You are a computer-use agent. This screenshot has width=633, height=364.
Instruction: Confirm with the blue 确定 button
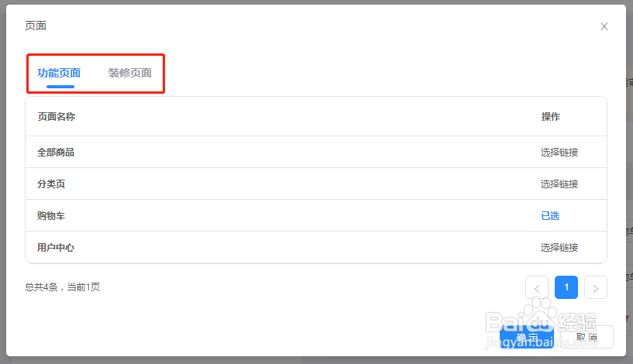(x=526, y=337)
